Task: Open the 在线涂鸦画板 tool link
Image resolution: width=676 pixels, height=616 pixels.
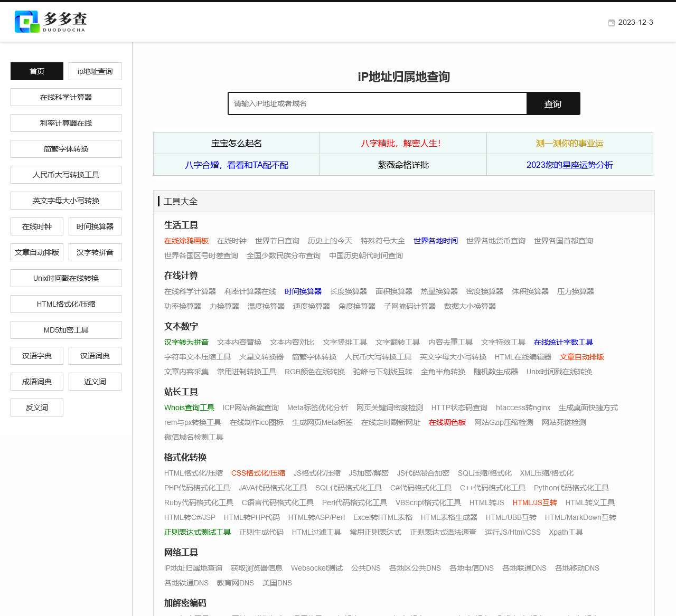Action: (x=186, y=241)
